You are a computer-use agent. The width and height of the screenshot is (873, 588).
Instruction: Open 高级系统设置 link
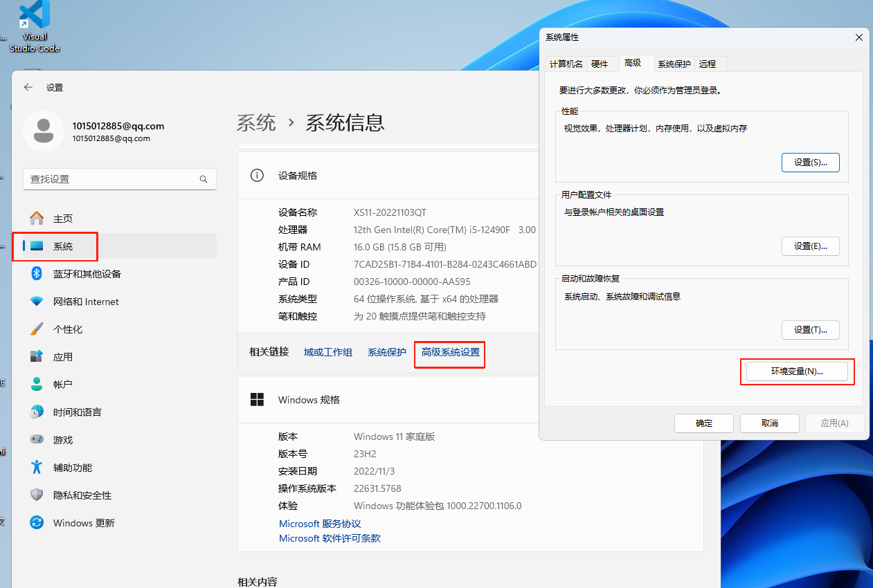click(x=450, y=352)
